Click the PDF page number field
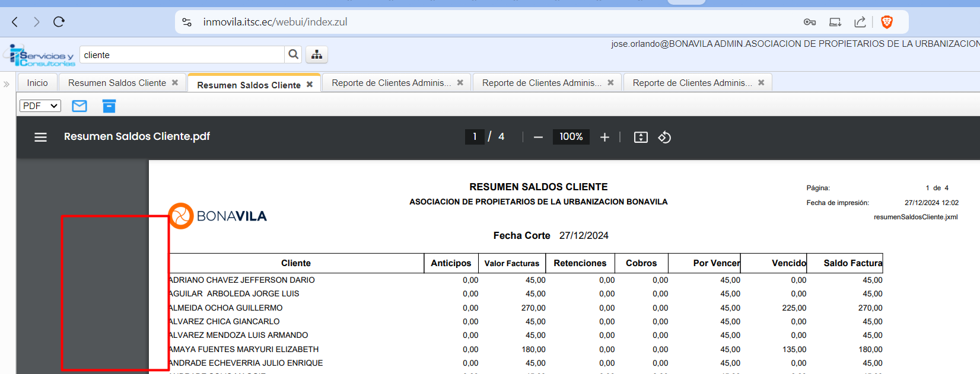The width and height of the screenshot is (980, 374). click(x=475, y=137)
